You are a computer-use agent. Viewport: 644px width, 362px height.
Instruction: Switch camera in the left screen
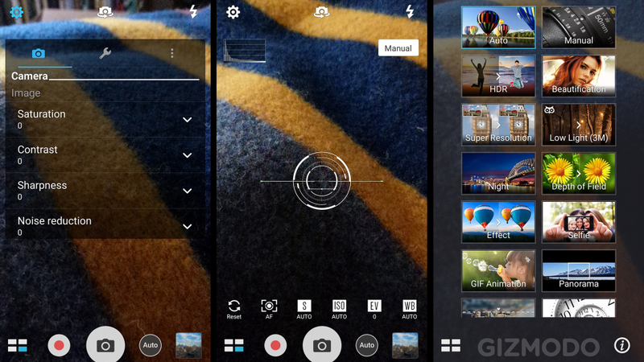click(105, 12)
